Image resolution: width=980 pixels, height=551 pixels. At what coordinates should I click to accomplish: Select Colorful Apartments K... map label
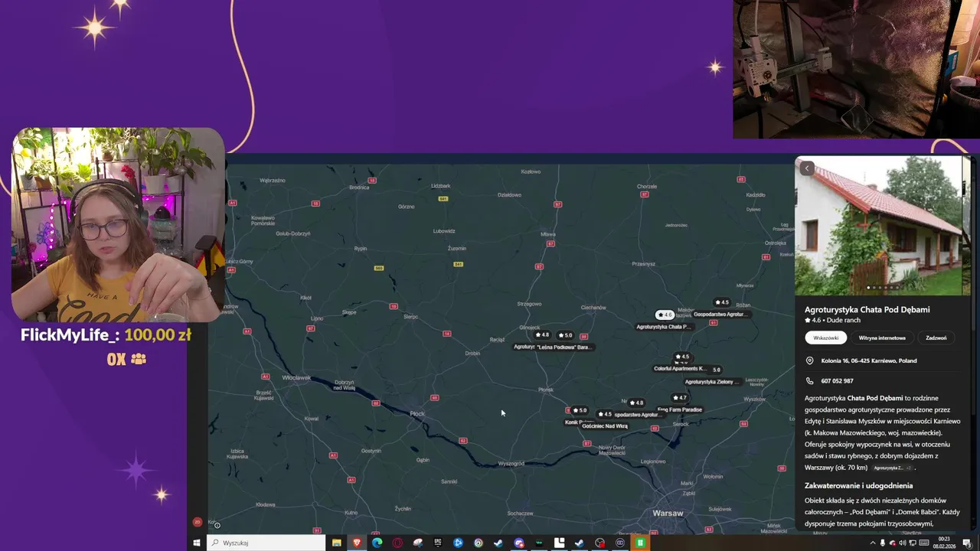[680, 368]
